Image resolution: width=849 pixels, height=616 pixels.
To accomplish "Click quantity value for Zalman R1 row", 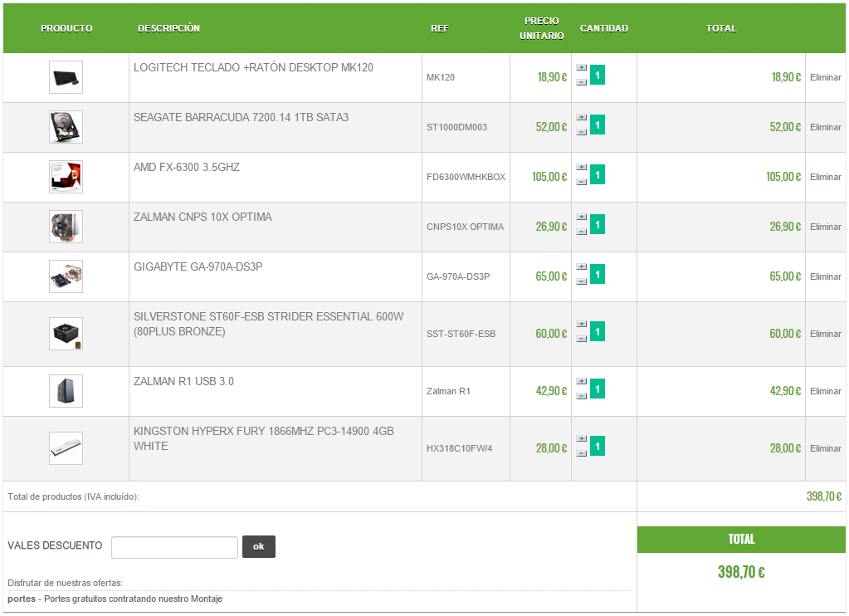I will tap(598, 389).
